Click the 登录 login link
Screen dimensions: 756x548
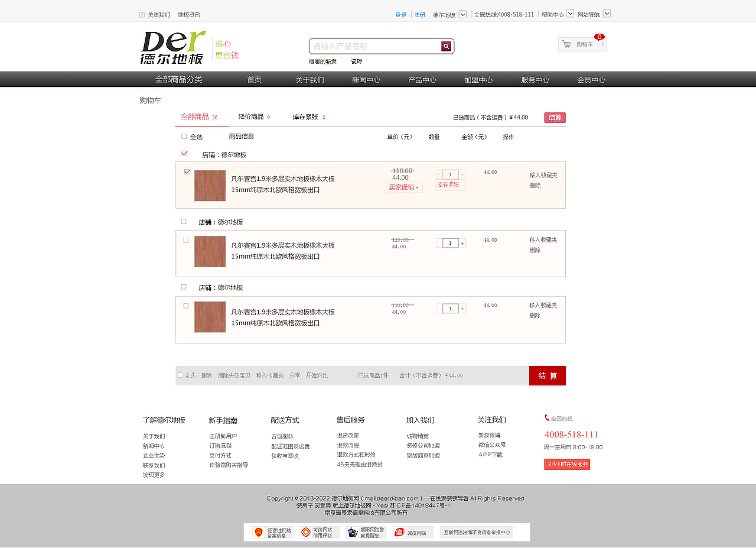(x=401, y=15)
